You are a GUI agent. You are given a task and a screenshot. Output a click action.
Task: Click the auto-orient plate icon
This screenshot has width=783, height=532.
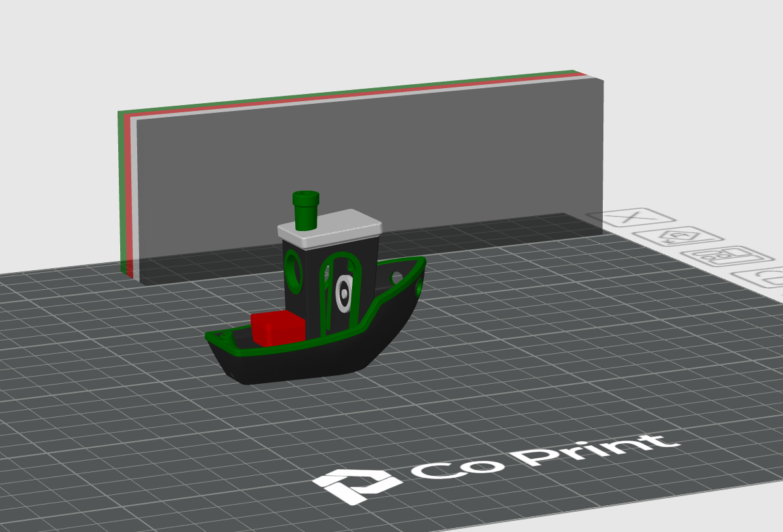[678, 236]
